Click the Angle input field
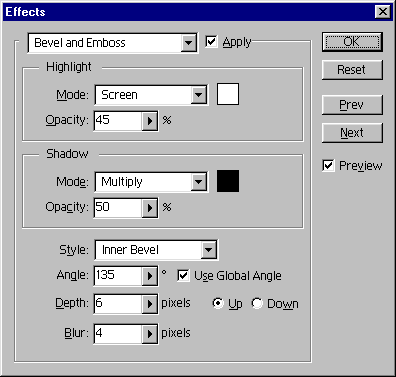 (118, 276)
